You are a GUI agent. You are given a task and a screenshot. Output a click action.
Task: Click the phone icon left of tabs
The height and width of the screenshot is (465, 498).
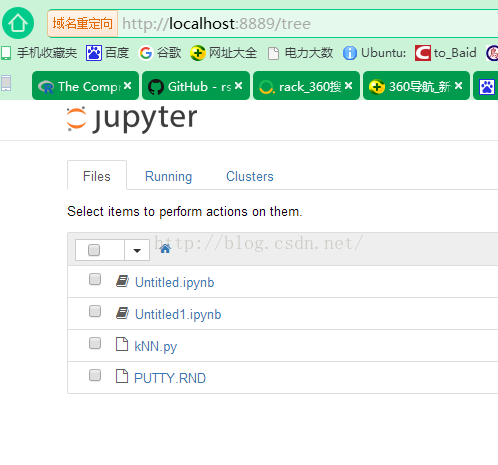click(x=6, y=83)
